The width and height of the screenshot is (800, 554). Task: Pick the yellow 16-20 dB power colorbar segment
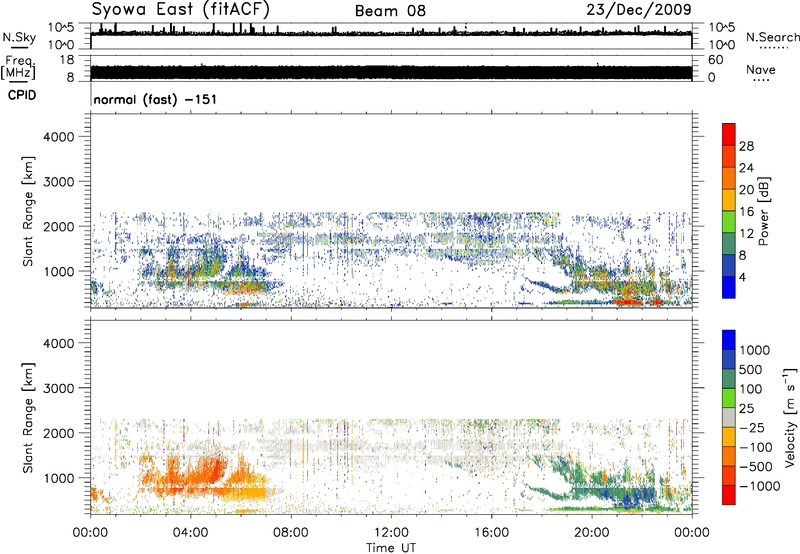coord(729,200)
